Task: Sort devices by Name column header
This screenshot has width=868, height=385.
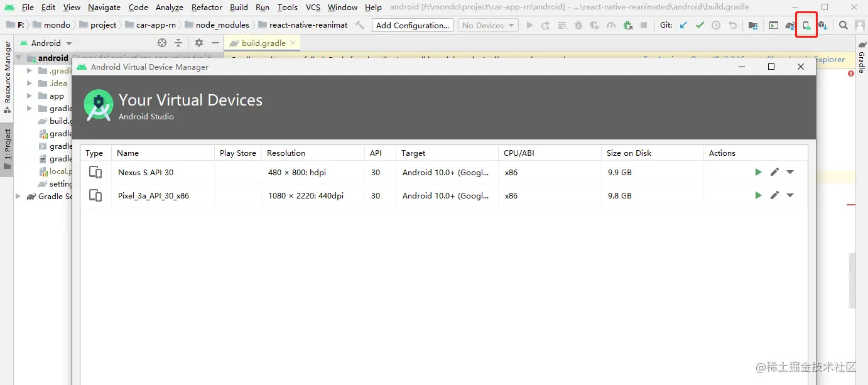Action: [163, 153]
